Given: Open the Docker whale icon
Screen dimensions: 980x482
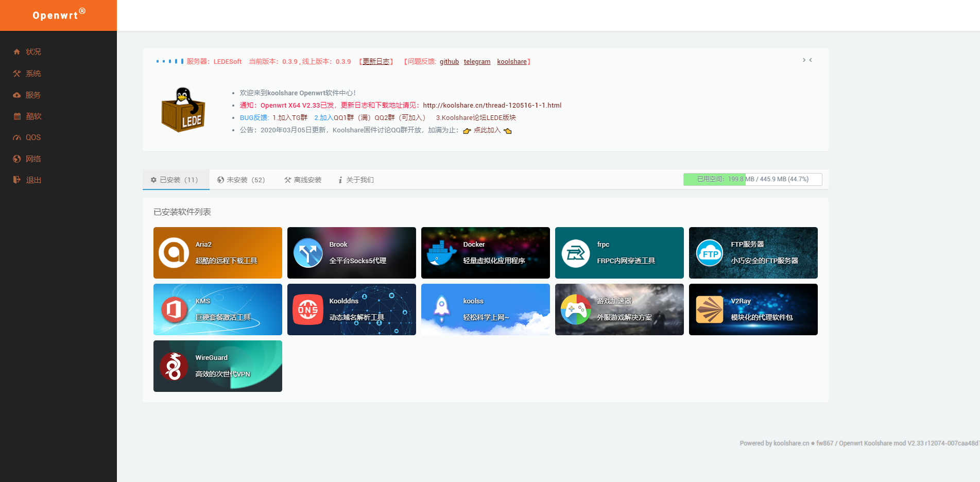Looking at the screenshot, I should point(441,253).
